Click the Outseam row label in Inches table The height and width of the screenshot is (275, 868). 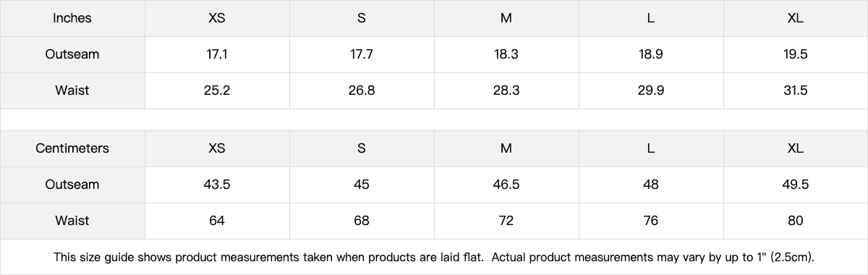(72, 54)
